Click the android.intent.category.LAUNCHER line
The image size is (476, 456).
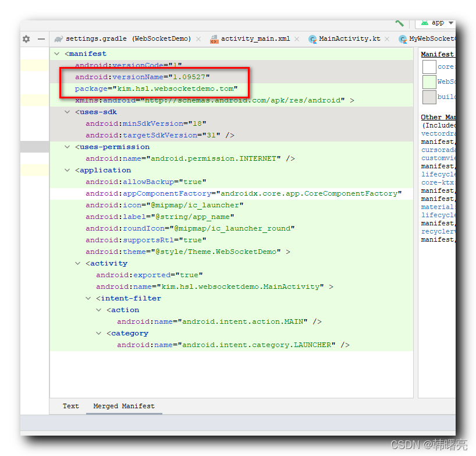click(x=233, y=345)
